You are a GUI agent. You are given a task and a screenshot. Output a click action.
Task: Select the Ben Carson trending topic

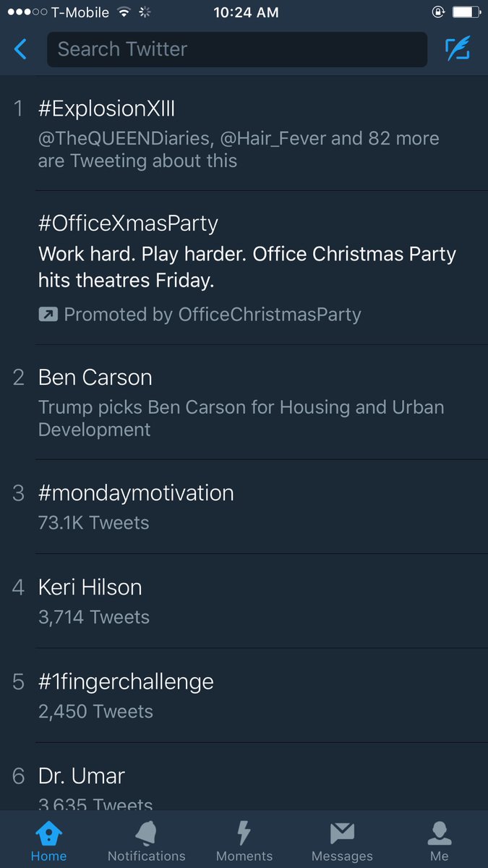(244, 402)
